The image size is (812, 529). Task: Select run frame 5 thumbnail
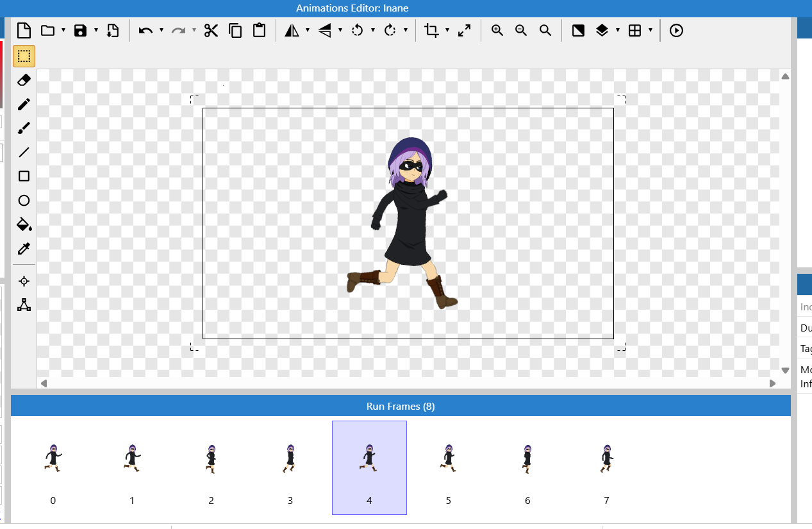(x=449, y=467)
